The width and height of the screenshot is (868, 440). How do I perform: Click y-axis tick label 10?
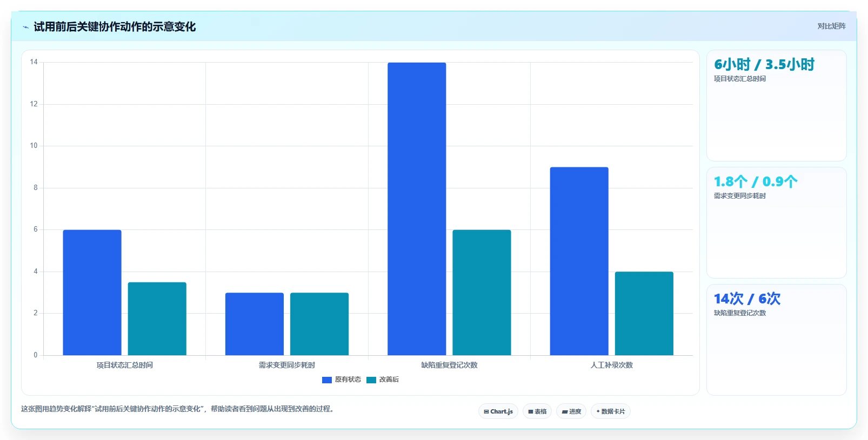[x=34, y=146]
